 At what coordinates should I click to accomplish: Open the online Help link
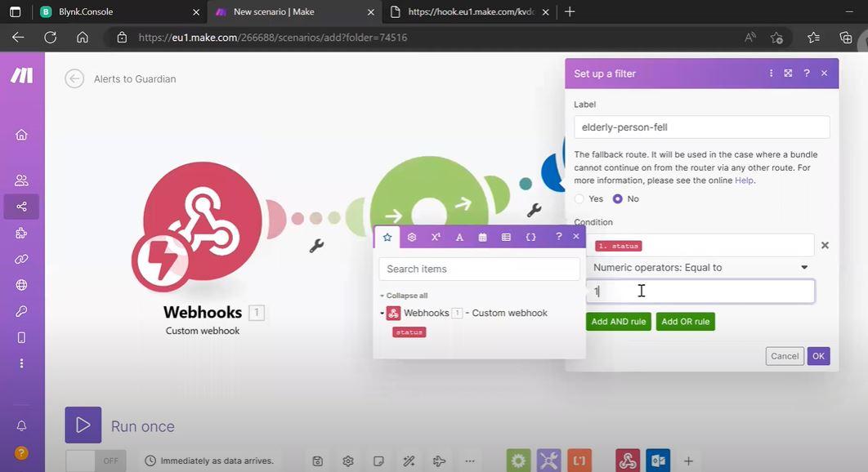pyautogui.click(x=744, y=180)
